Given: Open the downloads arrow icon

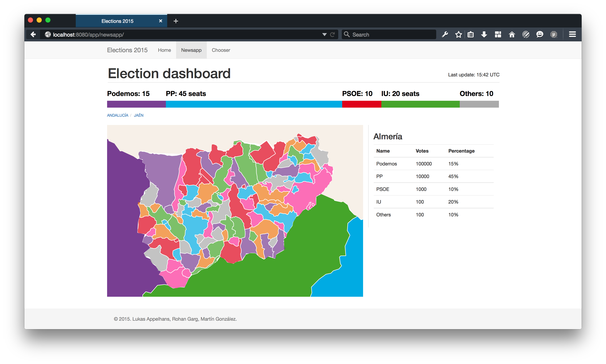Looking at the screenshot, I should 484,35.
